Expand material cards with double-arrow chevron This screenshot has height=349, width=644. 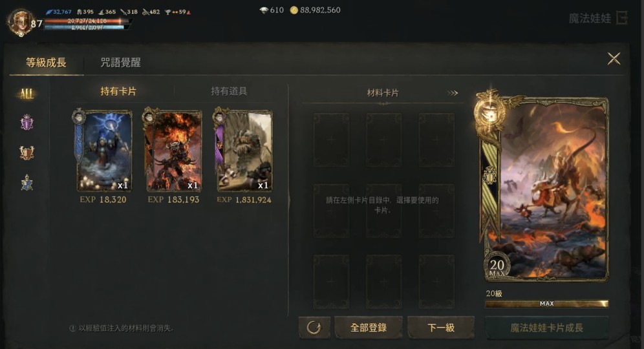(452, 93)
